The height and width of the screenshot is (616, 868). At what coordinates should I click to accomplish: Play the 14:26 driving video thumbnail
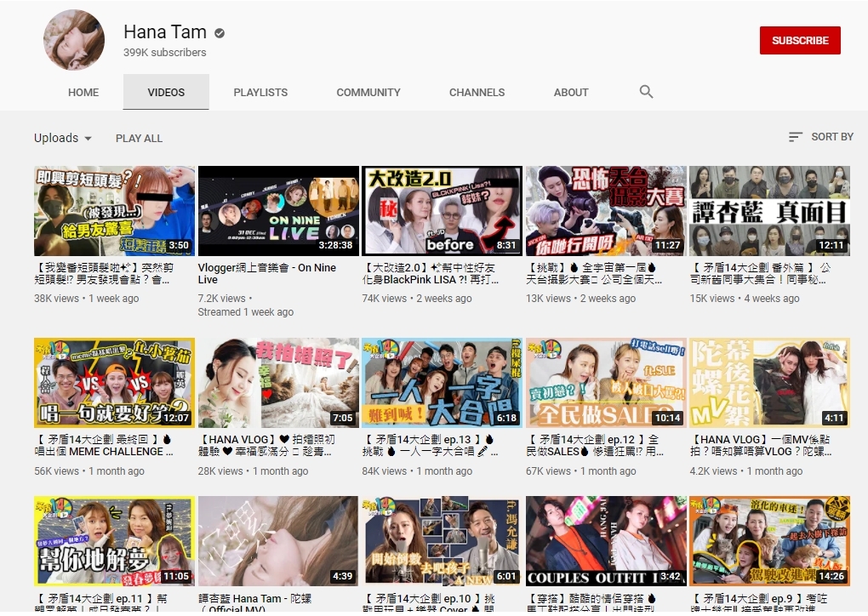(x=769, y=540)
